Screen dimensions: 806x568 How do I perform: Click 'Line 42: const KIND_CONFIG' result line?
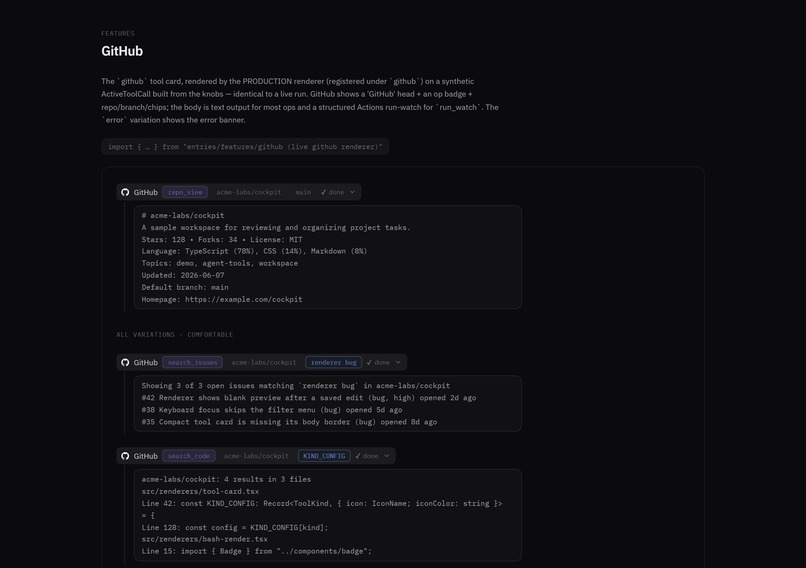coord(322,509)
